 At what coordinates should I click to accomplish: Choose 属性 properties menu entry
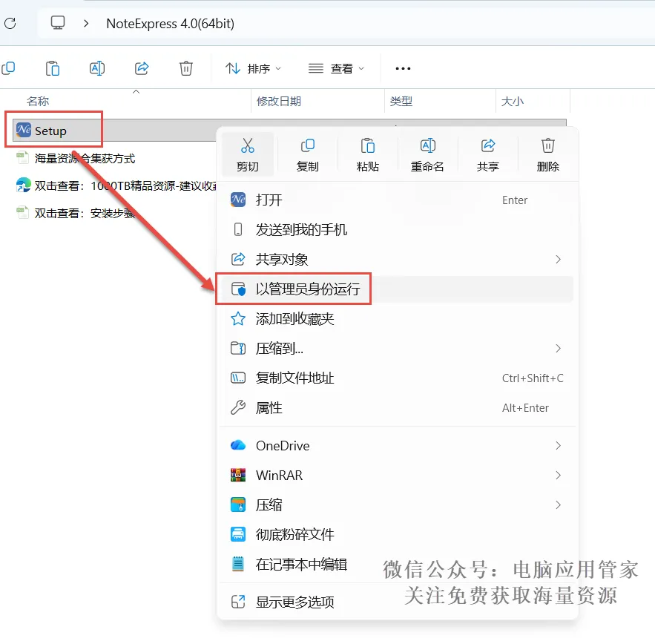tap(398, 407)
